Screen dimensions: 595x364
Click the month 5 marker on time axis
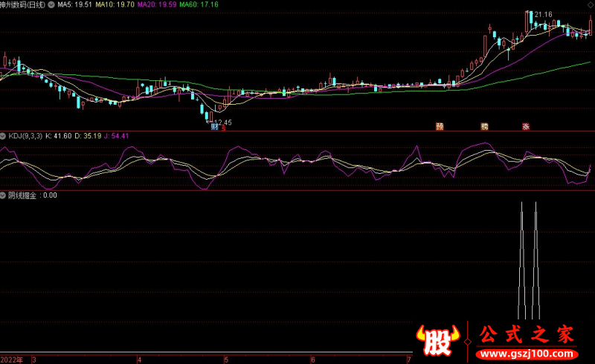click(x=226, y=360)
